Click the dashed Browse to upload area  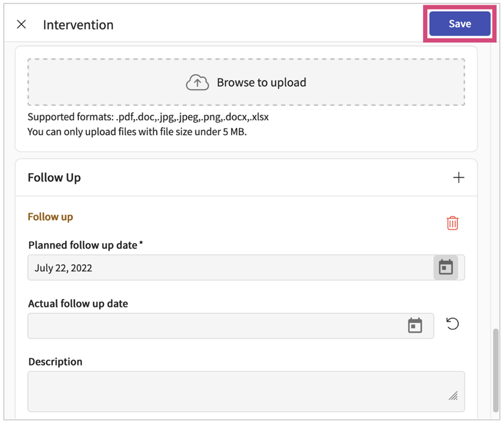(247, 82)
